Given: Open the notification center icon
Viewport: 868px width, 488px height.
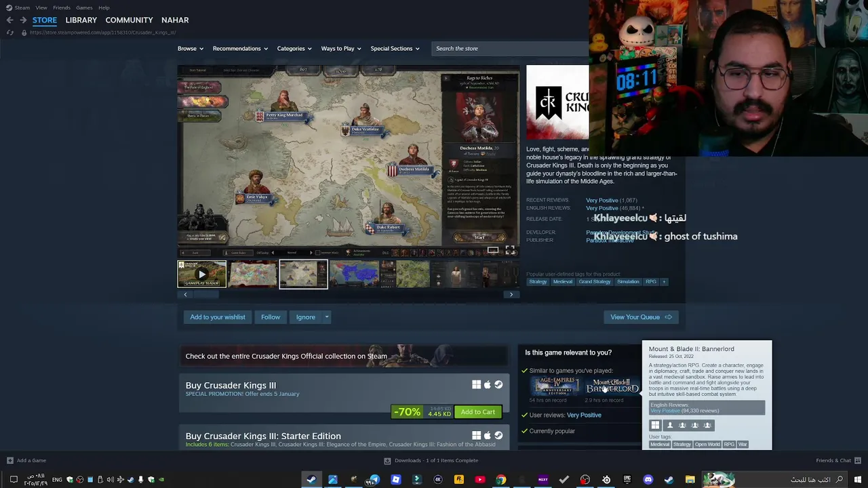Looking at the screenshot, I should [13, 479].
